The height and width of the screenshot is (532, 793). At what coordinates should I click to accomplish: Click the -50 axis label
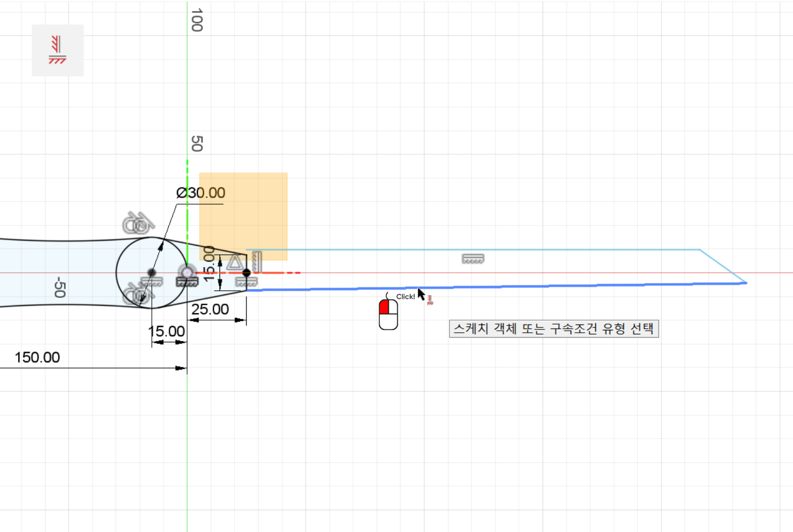click(59, 287)
